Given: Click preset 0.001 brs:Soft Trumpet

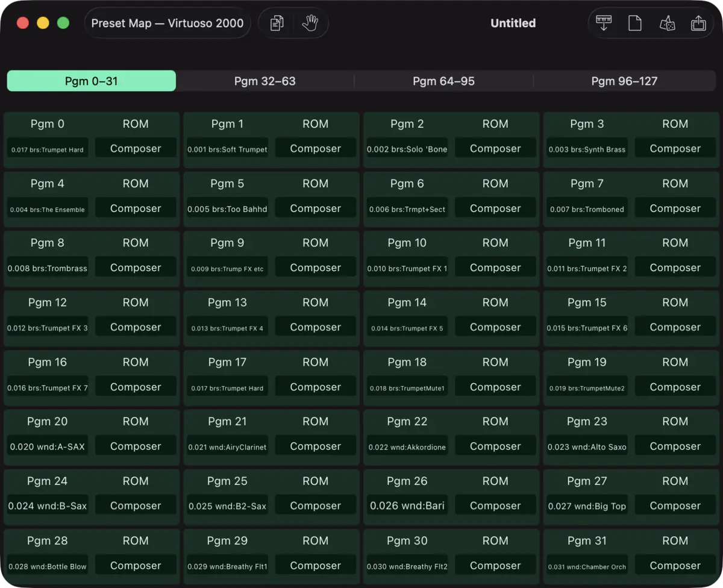Looking at the screenshot, I should 227,149.
